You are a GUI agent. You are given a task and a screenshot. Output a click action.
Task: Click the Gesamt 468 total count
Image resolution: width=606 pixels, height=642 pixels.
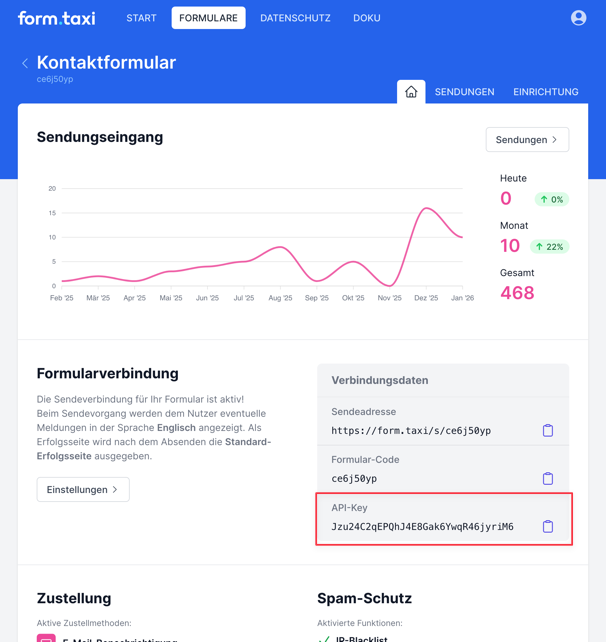(517, 293)
